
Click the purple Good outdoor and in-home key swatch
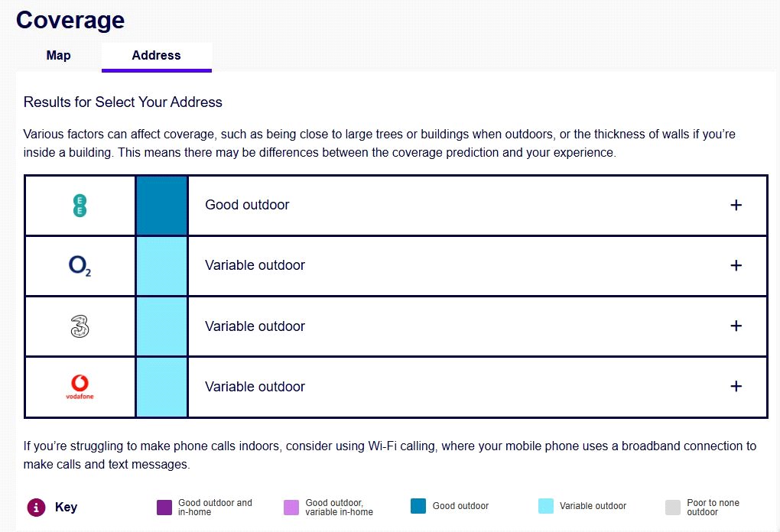164,508
